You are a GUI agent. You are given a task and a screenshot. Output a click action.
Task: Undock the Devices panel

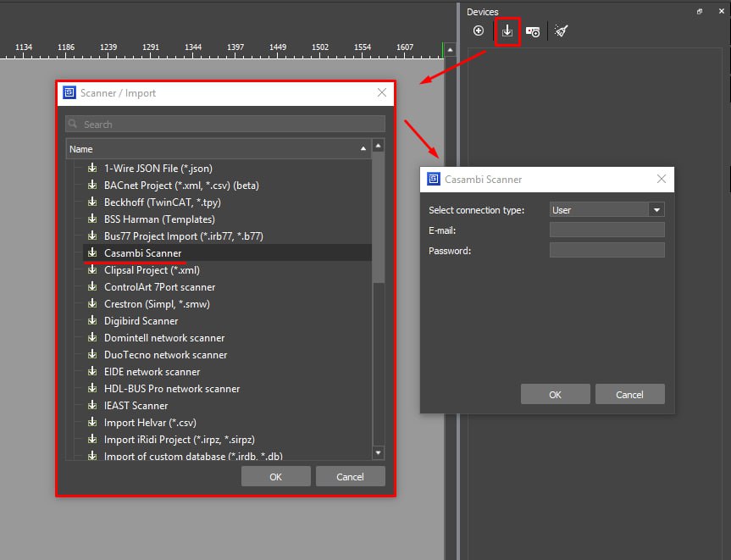[700, 12]
